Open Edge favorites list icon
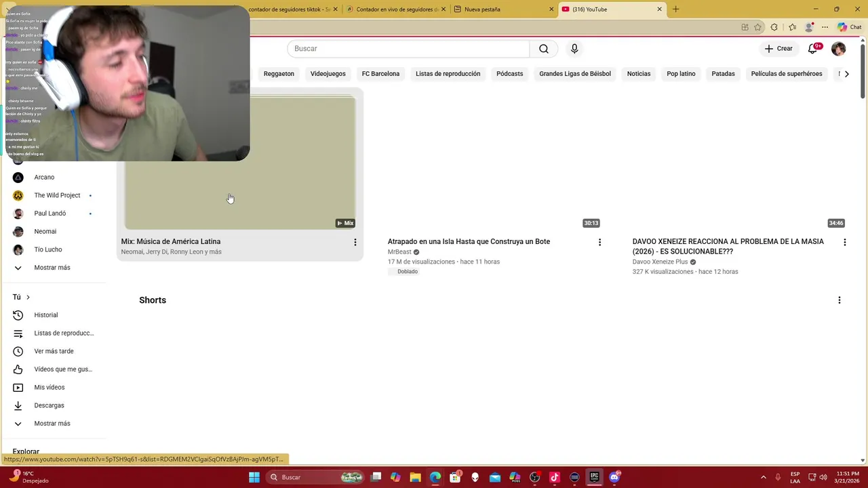 click(x=792, y=27)
